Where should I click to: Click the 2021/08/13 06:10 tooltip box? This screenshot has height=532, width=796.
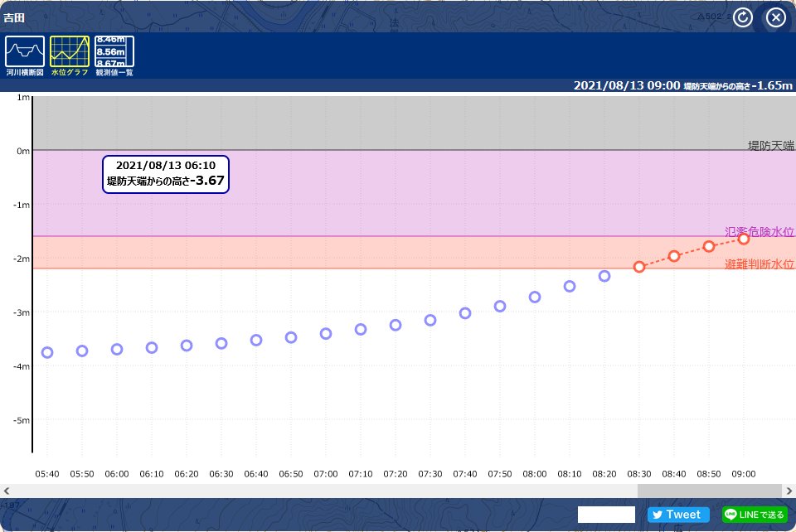(x=166, y=174)
